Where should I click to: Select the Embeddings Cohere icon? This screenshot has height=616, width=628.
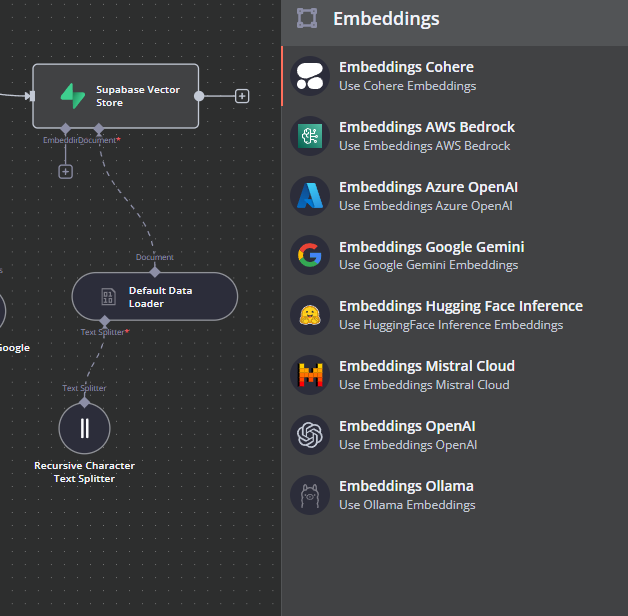(310, 76)
